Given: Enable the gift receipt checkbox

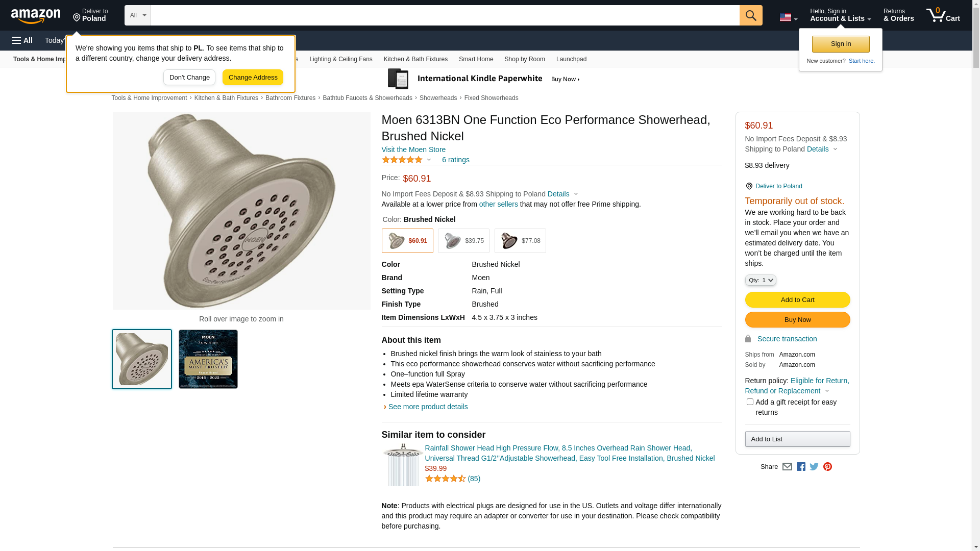Looking at the screenshot, I should [x=750, y=402].
